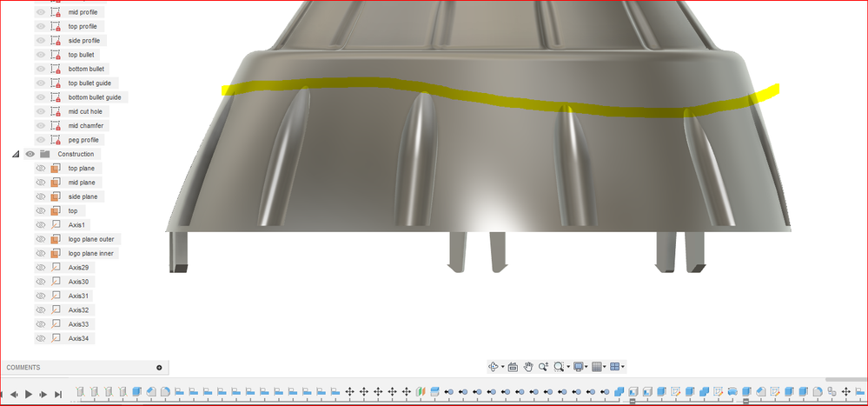Image resolution: width=868 pixels, height=406 pixels.
Task: Activate the Zoom magnifier tool
Action: click(x=544, y=367)
